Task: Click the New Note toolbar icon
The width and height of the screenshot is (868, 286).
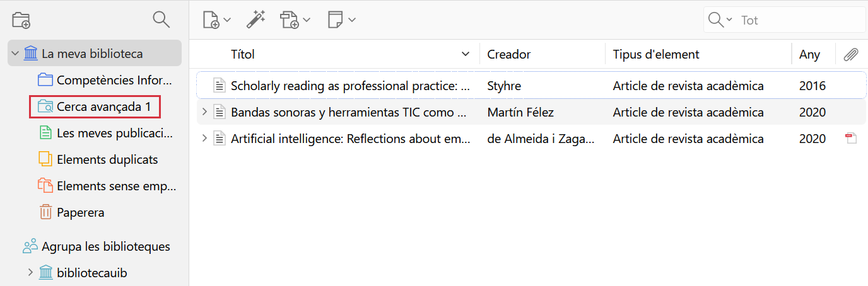Action: click(x=336, y=20)
